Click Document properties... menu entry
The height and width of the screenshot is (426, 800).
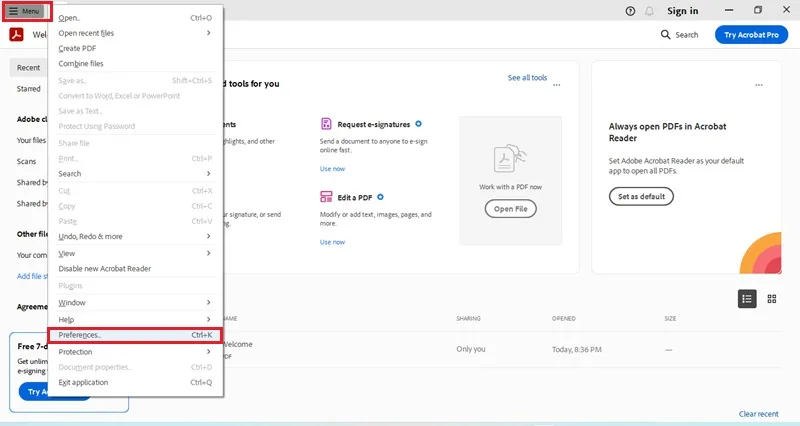point(135,367)
